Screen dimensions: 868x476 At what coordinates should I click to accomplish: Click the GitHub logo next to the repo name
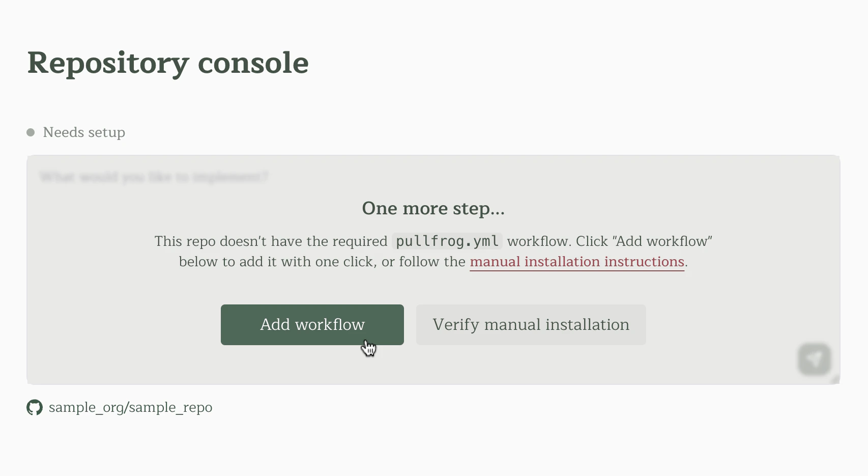34,407
